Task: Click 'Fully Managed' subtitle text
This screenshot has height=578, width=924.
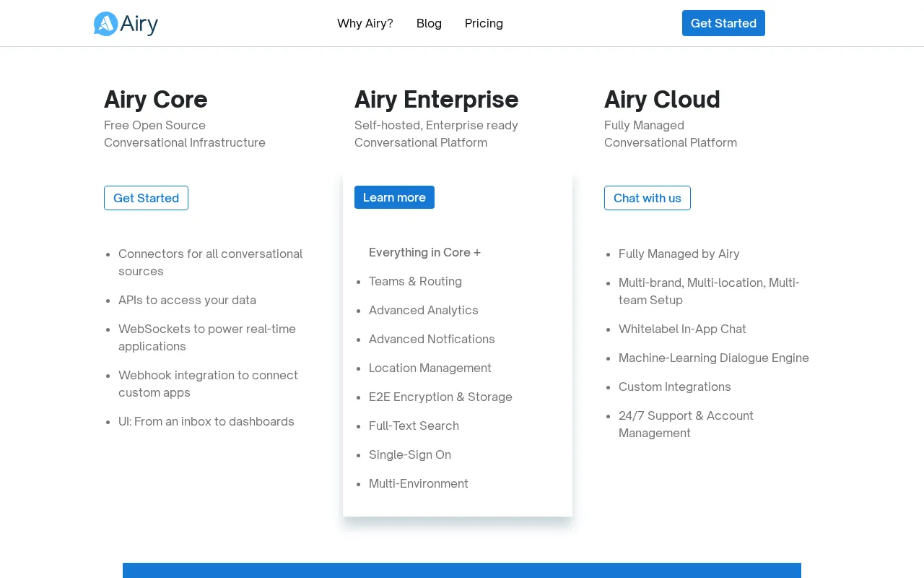Action: 644,125
